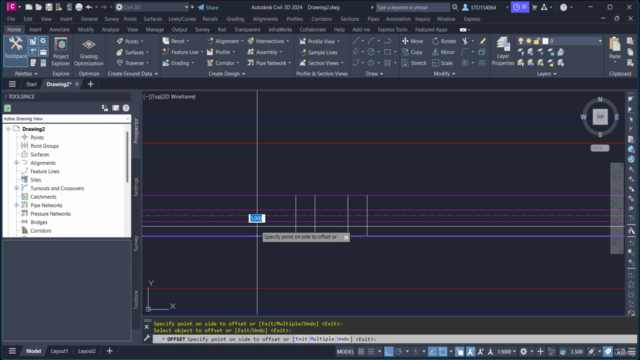Click the keyword search box
Image resolution: width=640 pixels, height=360 pixels.
coord(412,7)
